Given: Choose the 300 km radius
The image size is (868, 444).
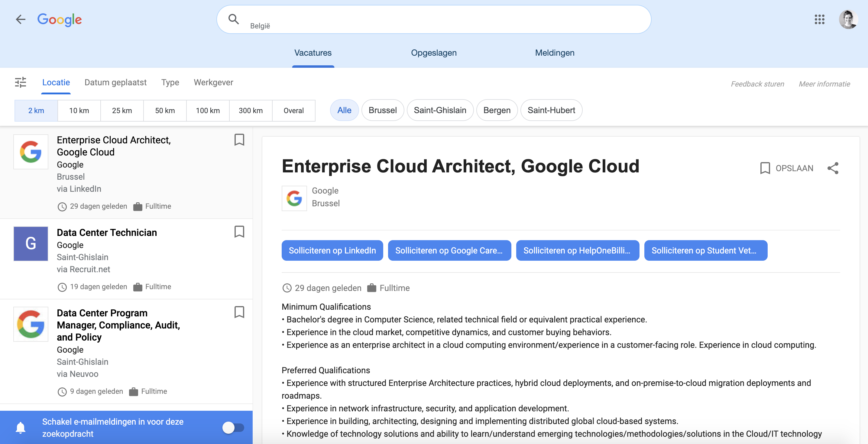Looking at the screenshot, I should pyautogui.click(x=251, y=111).
